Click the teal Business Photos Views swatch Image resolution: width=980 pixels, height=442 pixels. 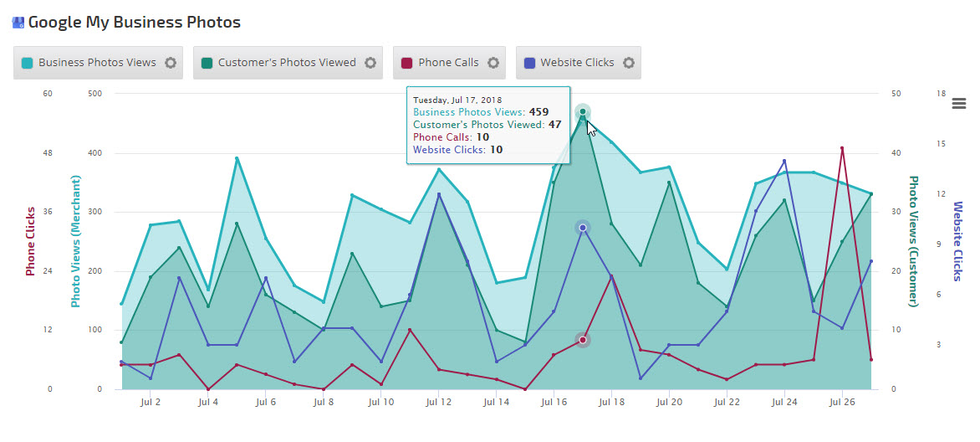pyautogui.click(x=28, y=63)
